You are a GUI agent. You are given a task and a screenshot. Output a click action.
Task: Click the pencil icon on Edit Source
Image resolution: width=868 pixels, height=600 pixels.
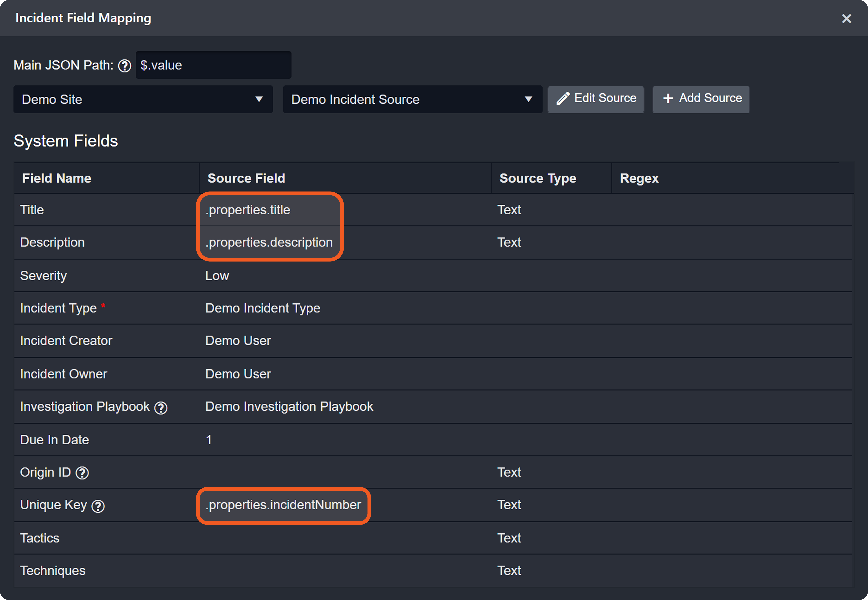[x=563, y=99]
